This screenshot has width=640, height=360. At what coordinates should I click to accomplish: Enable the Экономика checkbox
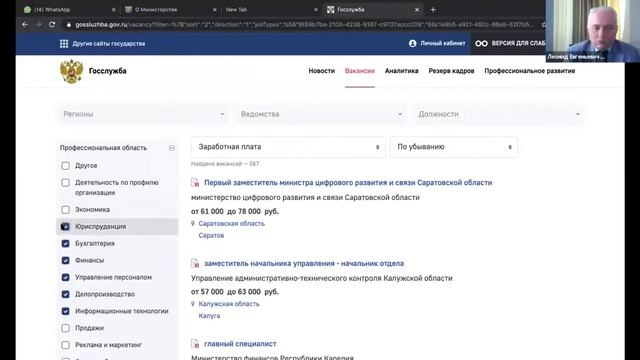[65, 209]
